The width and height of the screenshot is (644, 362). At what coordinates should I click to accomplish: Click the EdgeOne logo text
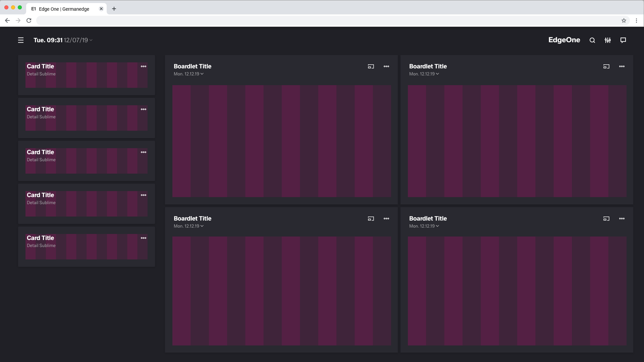click(564, 40)
